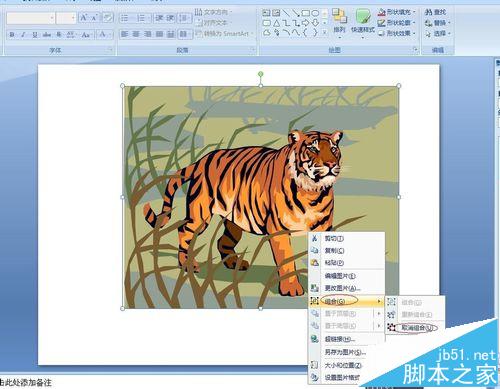500x389 pixels.
Task: Choose 超链接(H)... in the context menu
Action: pyautogui.click(x=347, y=339)
